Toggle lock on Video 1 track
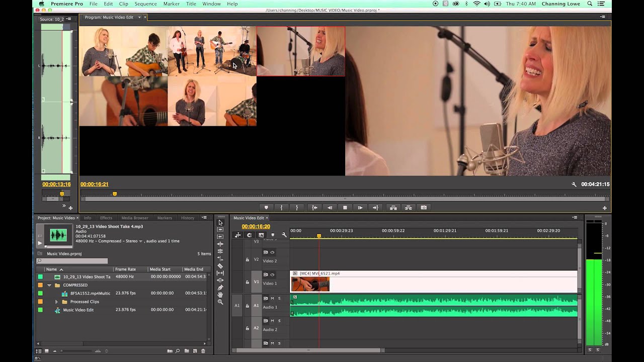The height and width of the screenshot is (362, 644). pyautogui.click(x=247, y=282)
